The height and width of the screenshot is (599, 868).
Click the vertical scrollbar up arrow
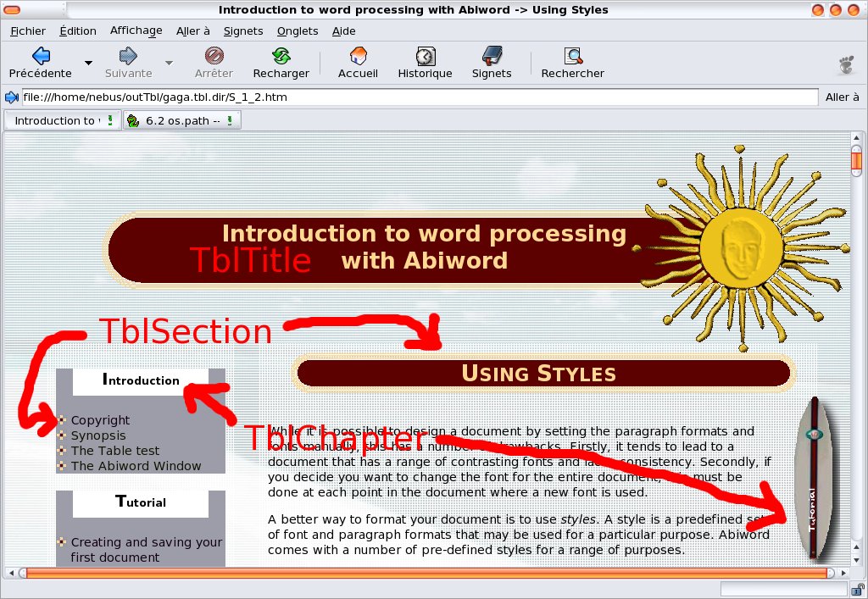856,138
